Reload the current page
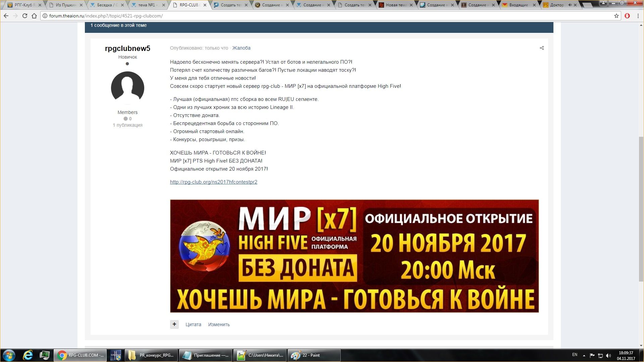The image size is (644, 362). tap(24, 16)
